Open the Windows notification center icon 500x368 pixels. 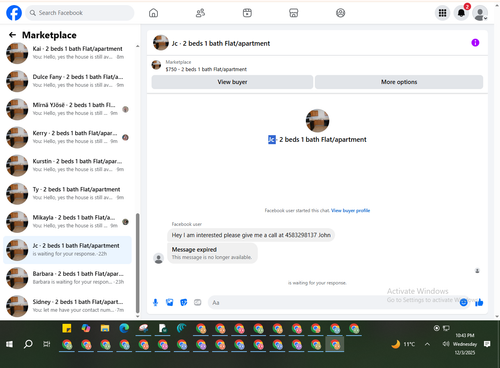point(487,344)
